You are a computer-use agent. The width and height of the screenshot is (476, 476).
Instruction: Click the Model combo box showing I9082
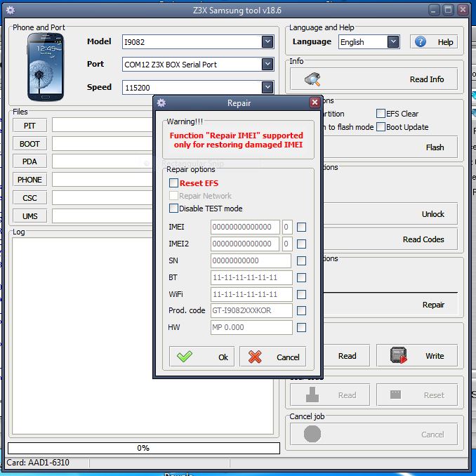(198, 41)
